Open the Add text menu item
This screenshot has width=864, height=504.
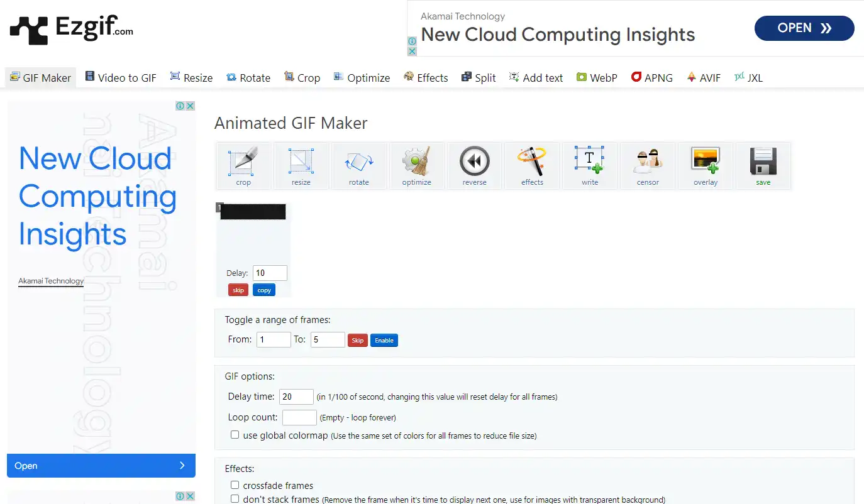(536, 78)
